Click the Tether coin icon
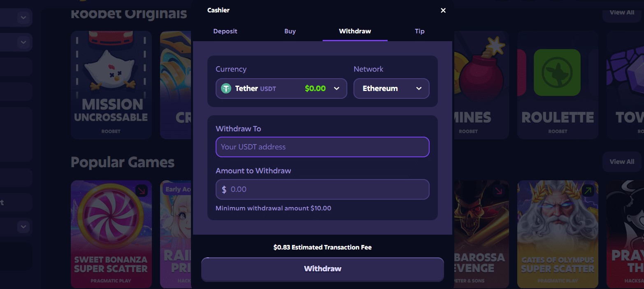The width and height of the screenshot is (644, 289). [226, 88]
